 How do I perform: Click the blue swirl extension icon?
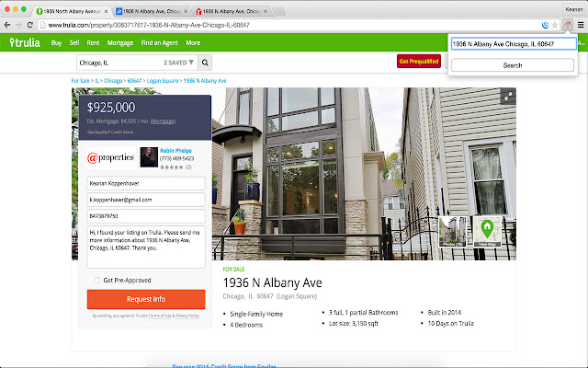545,25
